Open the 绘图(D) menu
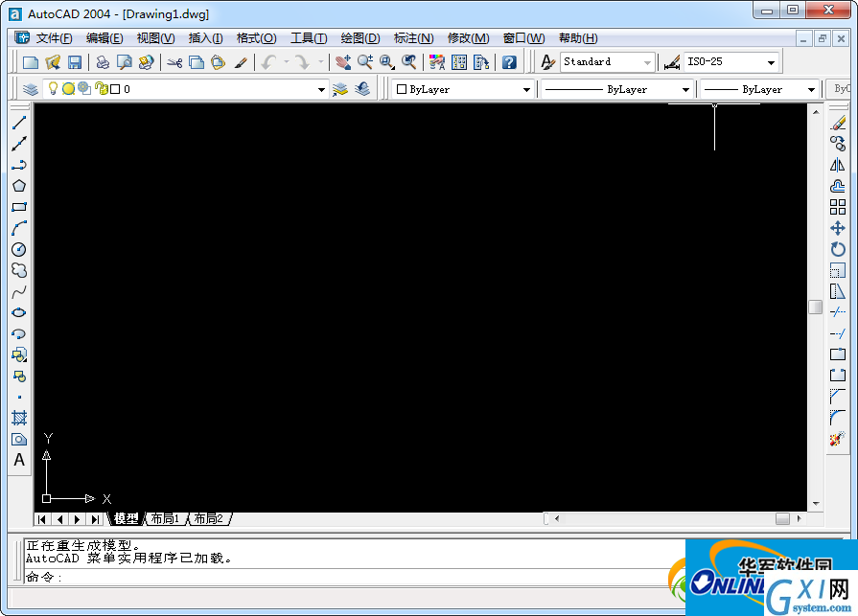The image size is (858, 616). click(x=360, y=38)
